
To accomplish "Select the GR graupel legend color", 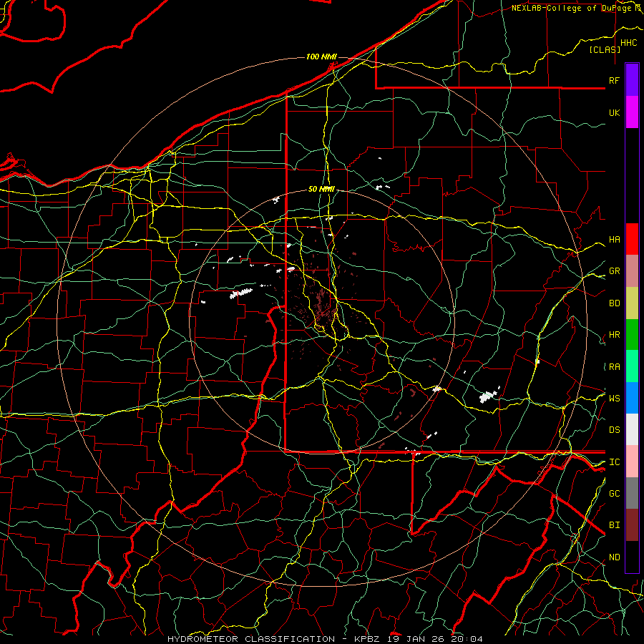I will point(632,271).
